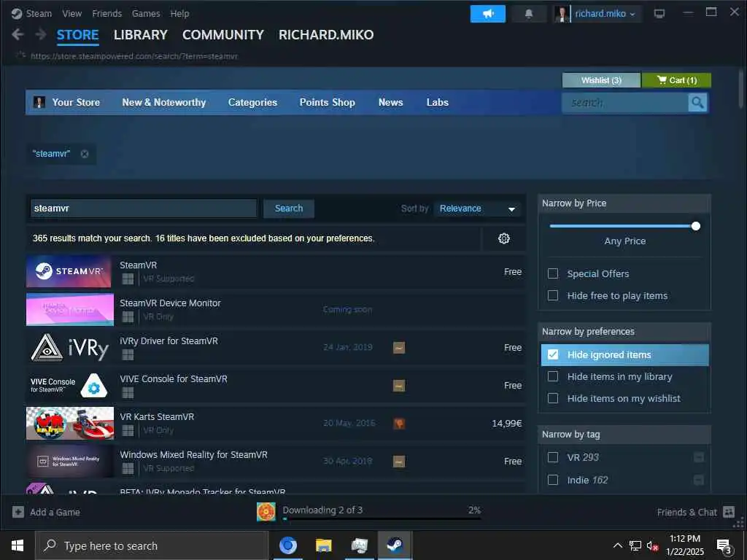Click the store search box in nav bar
Screen dimensions: 747x560
[625, 102]
